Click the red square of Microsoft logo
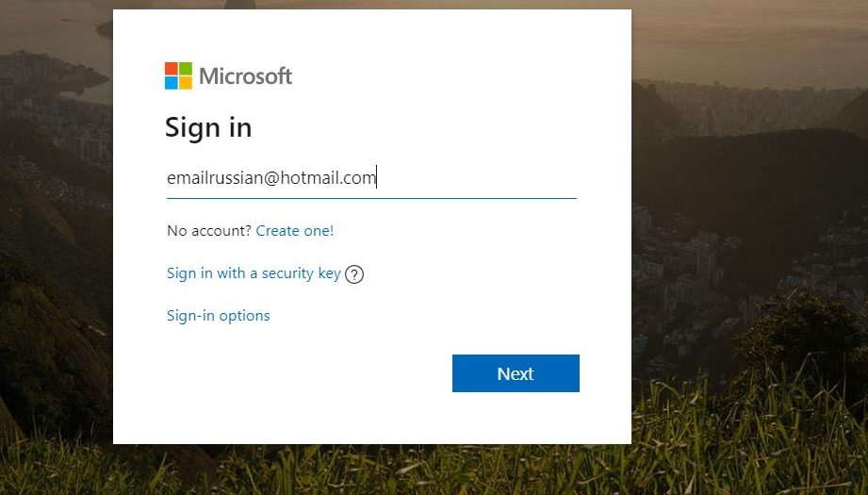 171,69
